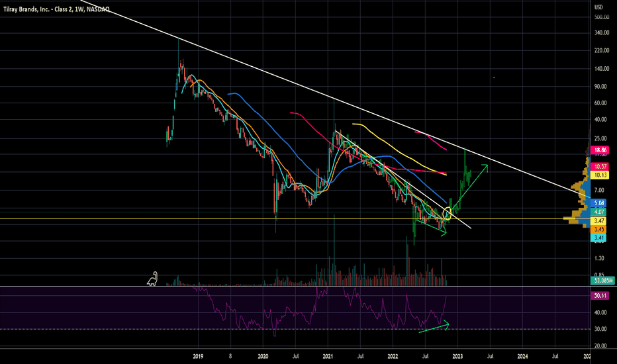This screenshot has height=364, width=617.
Task: Click the 50.11 RSI value label
Action: click(600, 296)
